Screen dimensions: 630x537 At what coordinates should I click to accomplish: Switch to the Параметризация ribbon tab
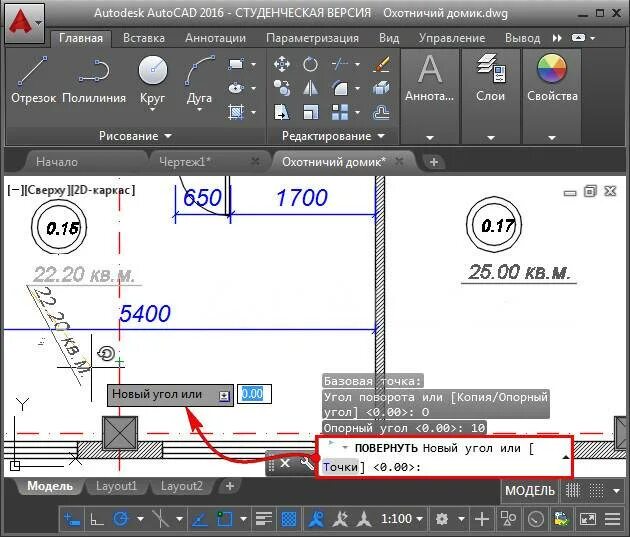tap(312, 38)
